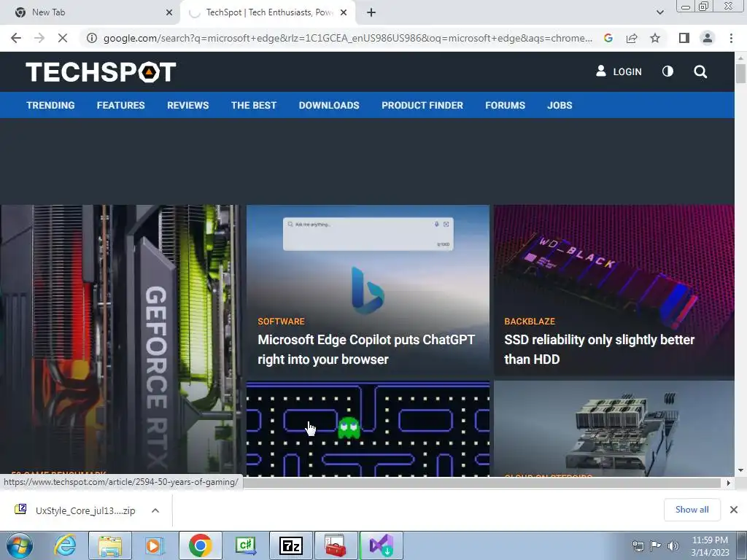747x560 pixels.
Task: Show all downloads
Action: click(692, 510)
